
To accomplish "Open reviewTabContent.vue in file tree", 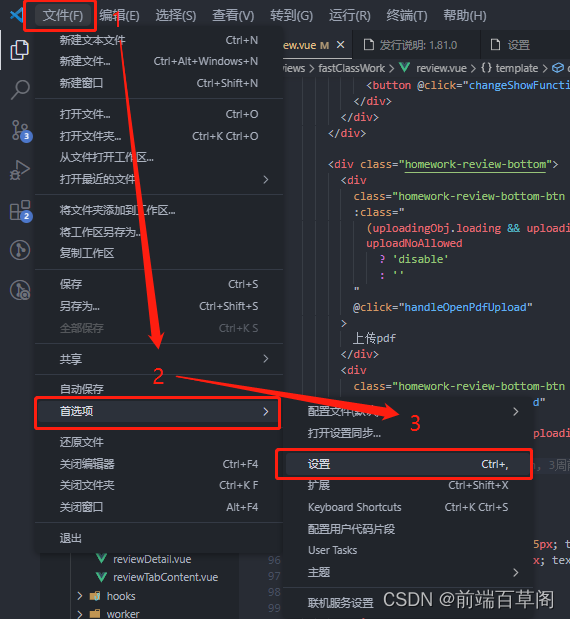I will (x=165, y=577).
